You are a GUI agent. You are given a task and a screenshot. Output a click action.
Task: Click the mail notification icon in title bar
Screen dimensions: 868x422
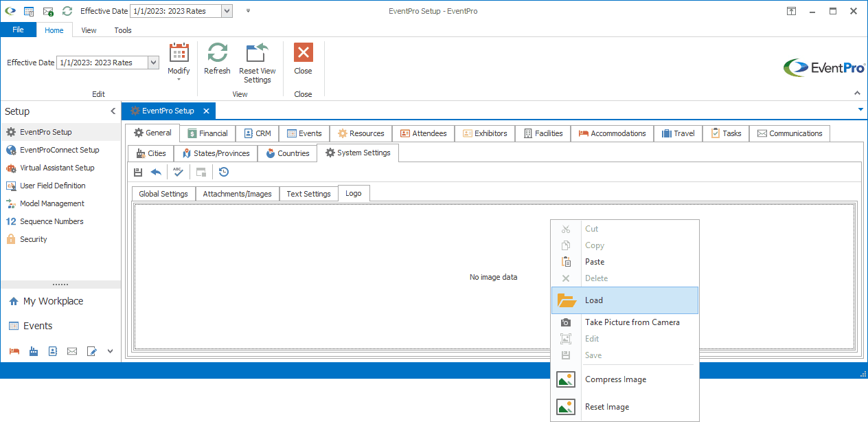coord(48,12)
